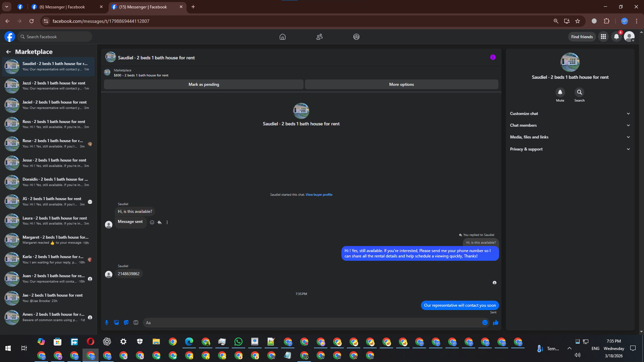Image resolution: width=644 pixels, height=362 pixels.
Task: Open the sticker picker icon
Action: (x=126, y=322)
